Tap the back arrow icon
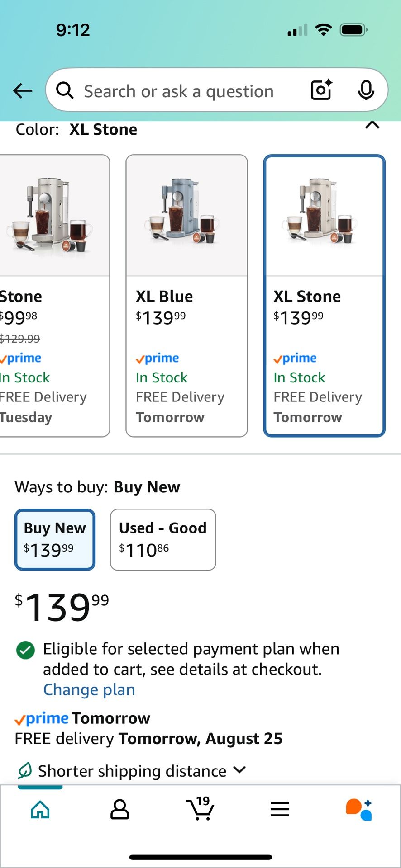This screenshot has height=868, width=401. click(23, 91)
